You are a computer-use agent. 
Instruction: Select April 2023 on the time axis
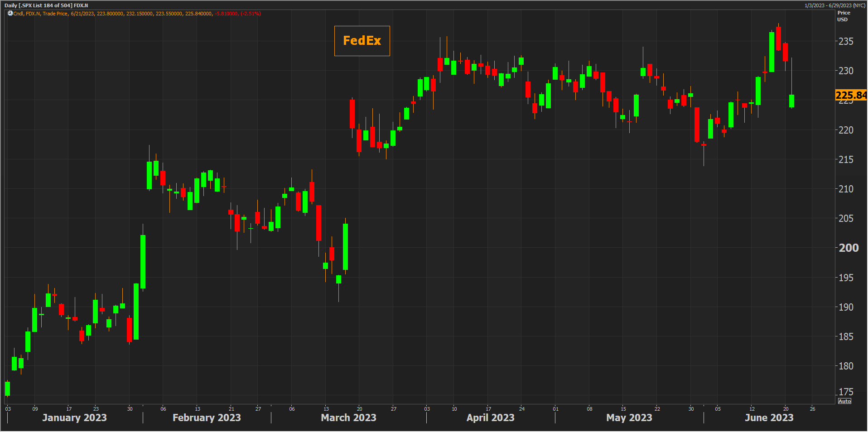point(490,418)
